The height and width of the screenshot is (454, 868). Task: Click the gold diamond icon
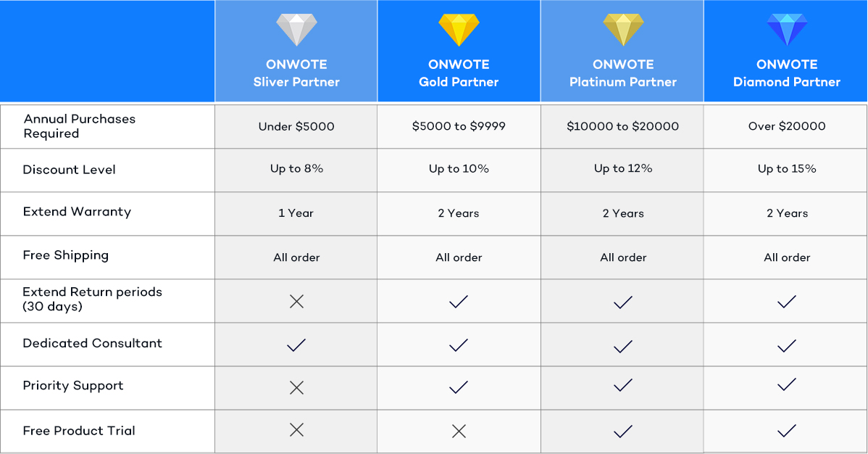click(x=459, y=30)
